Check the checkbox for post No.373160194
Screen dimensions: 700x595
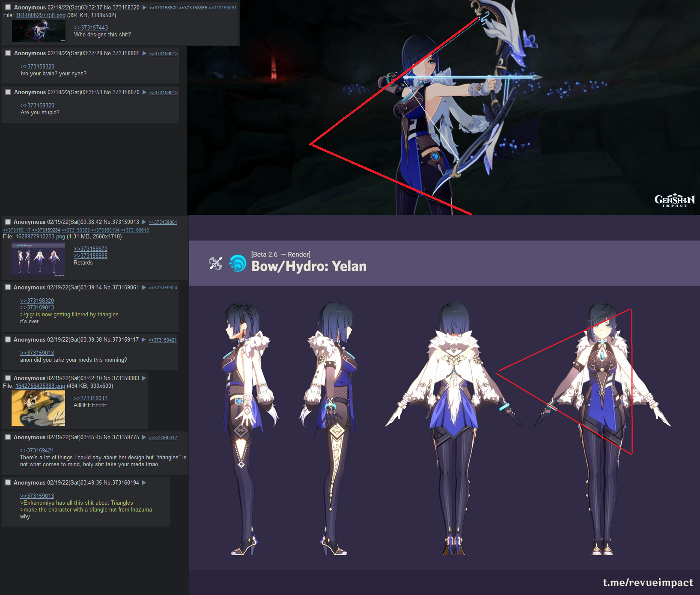pos(8,482)
